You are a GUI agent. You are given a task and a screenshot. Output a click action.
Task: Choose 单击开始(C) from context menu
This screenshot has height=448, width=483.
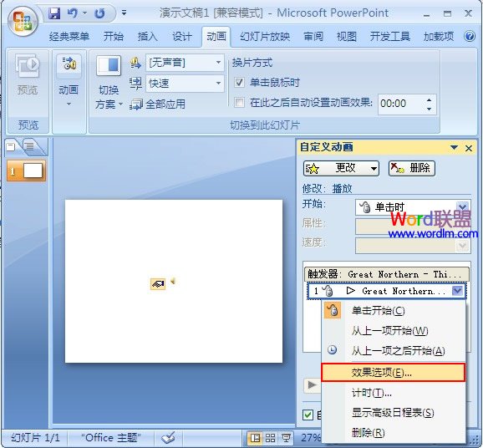[393, 311]
